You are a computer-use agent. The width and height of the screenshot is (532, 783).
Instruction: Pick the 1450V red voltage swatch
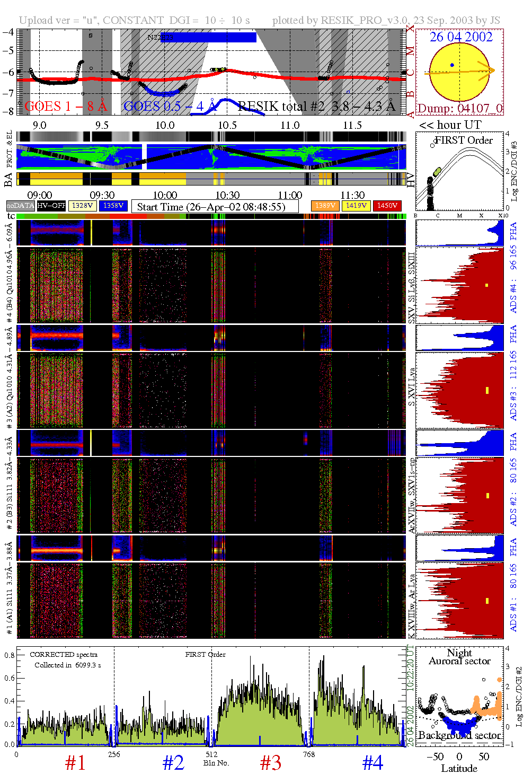(x=387, y=206)
